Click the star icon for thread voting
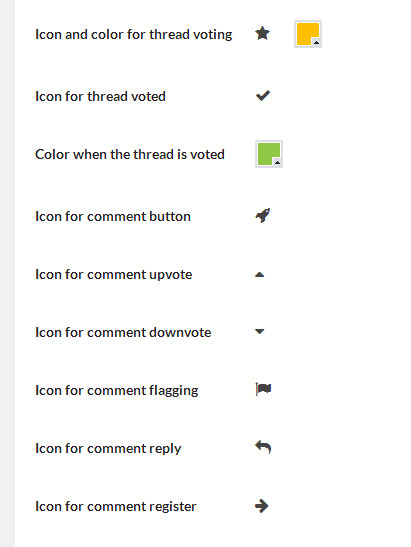Screen dimensions: 411x547 click(x=262, y=34)
